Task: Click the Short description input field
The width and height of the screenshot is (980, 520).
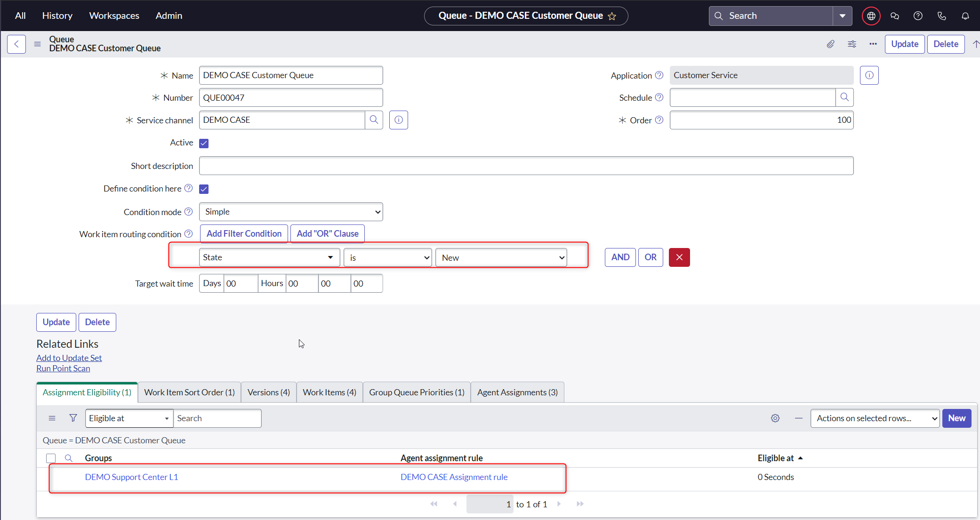Action: (x=526, y=166)
